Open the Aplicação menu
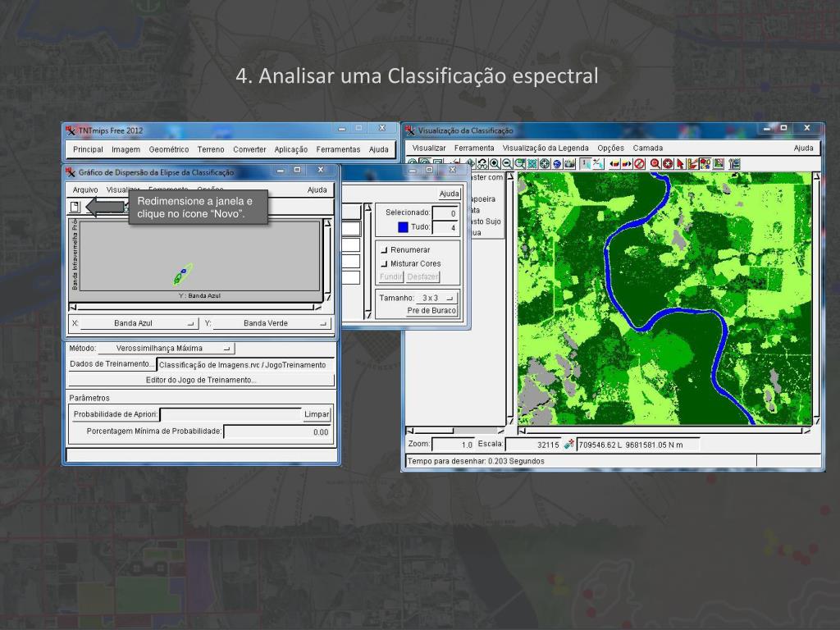The image size is (840, 630). click(x=291, y=149)
